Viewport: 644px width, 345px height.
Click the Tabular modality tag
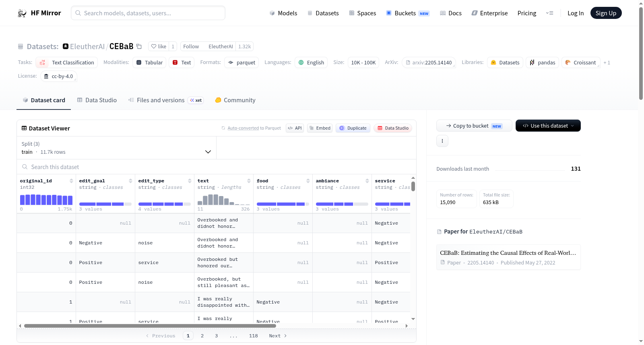(149, 62)
